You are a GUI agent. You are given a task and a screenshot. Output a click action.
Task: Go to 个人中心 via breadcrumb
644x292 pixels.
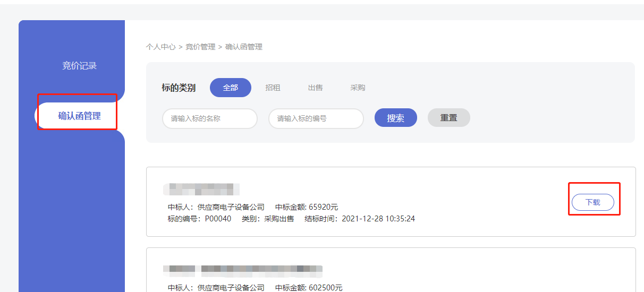(x=160, y=47)
